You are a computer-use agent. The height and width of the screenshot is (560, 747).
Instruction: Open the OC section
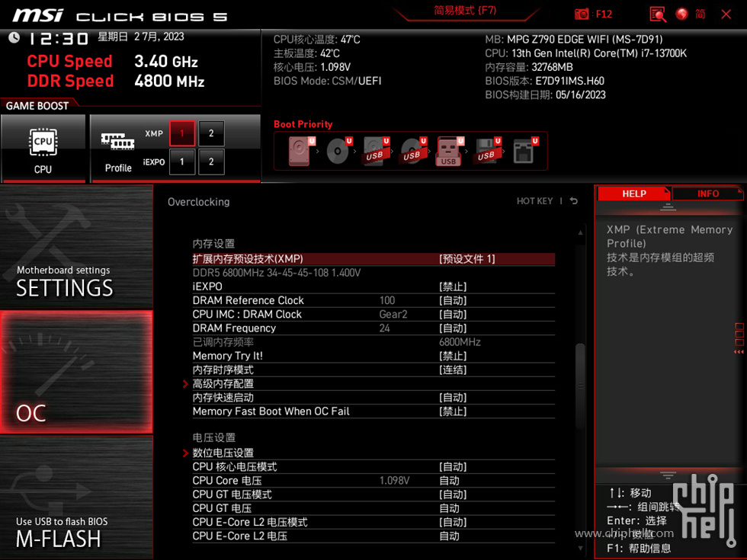(x=76, y=372)
